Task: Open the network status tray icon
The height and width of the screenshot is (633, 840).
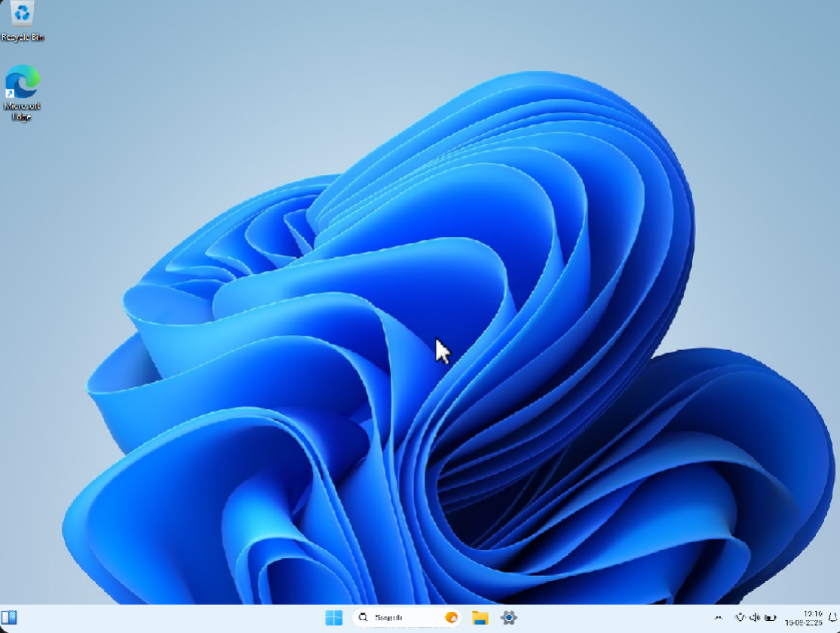Action: [740, 618]
